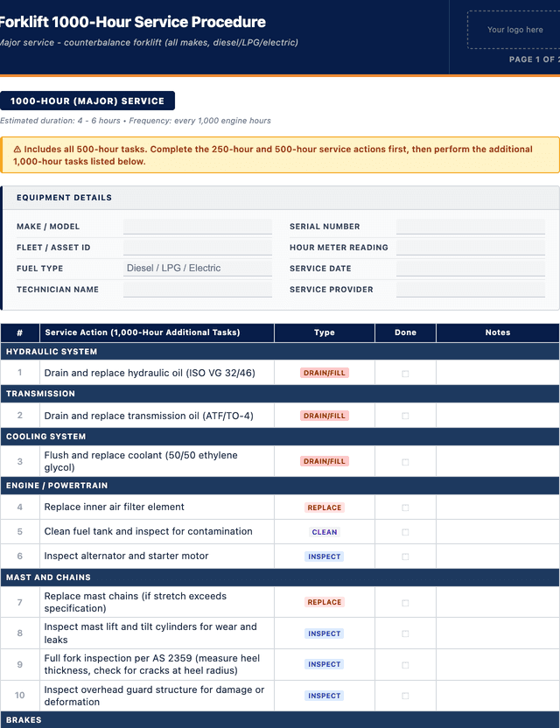560x728 pixels.
Task: Tick Done for full fork inspection row
Action: [405, 665]
